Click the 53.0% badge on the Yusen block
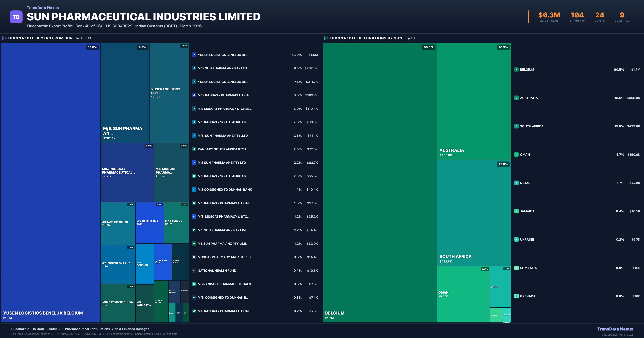Image resolution: width=644 pixels, height=338 pixels. tap(92, 47)
